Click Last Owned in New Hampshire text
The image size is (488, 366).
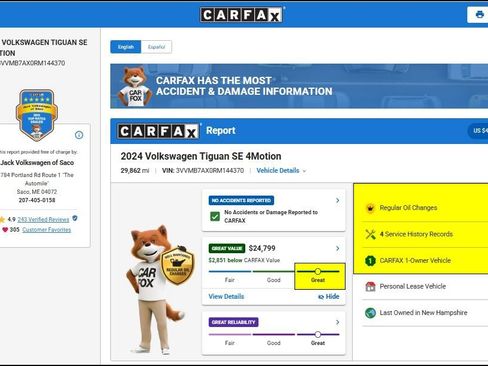click(x=423, y=313)
